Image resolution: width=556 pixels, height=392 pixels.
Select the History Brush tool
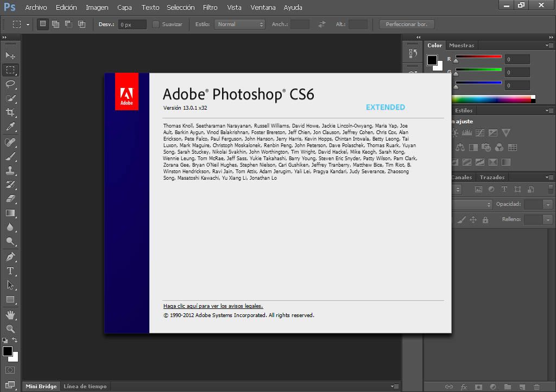click(10, 185)
